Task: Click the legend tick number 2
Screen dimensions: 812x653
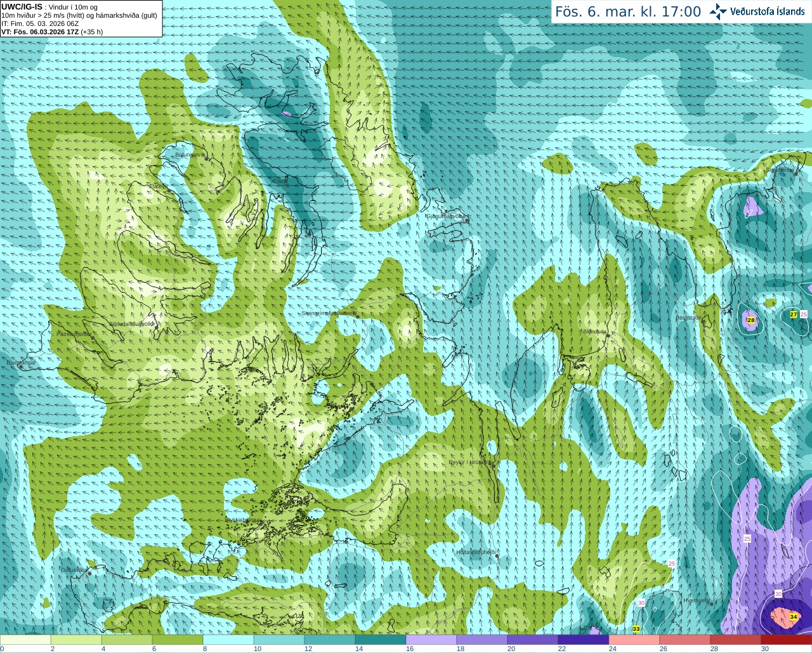Action: (53, 649)
